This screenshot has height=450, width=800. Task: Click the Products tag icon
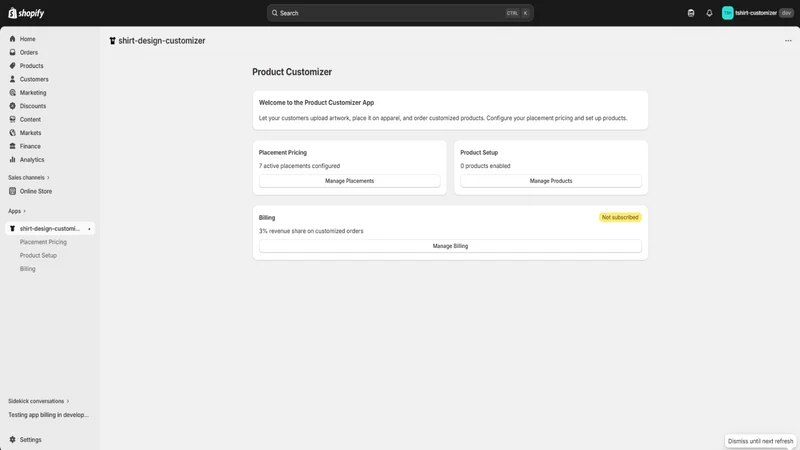pos(12,65)
